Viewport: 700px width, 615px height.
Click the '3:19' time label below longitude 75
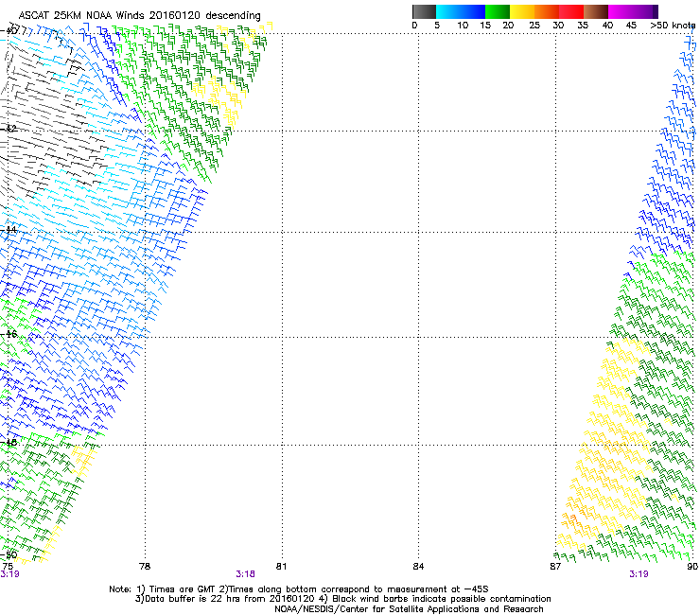pos(9,574)
